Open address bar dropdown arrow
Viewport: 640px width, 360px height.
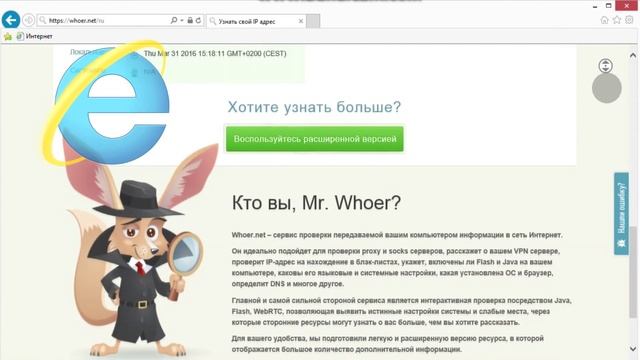[x=182, y=20]
